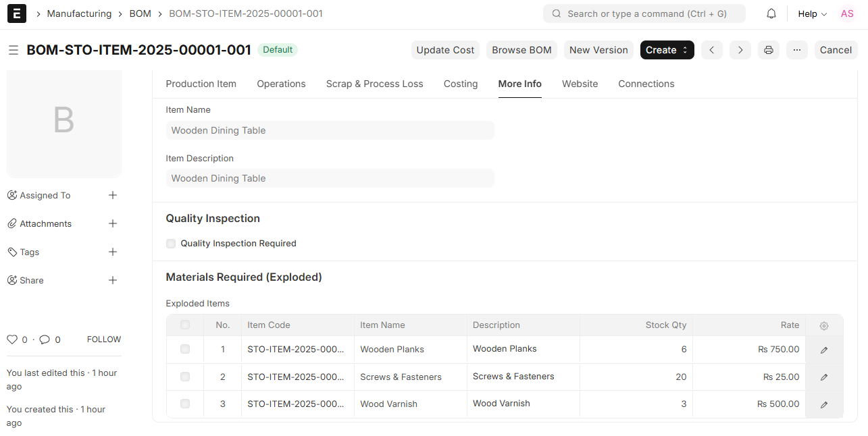Open the Create dropdown button
Screen dimensions: 868x436
coord(667,50)
